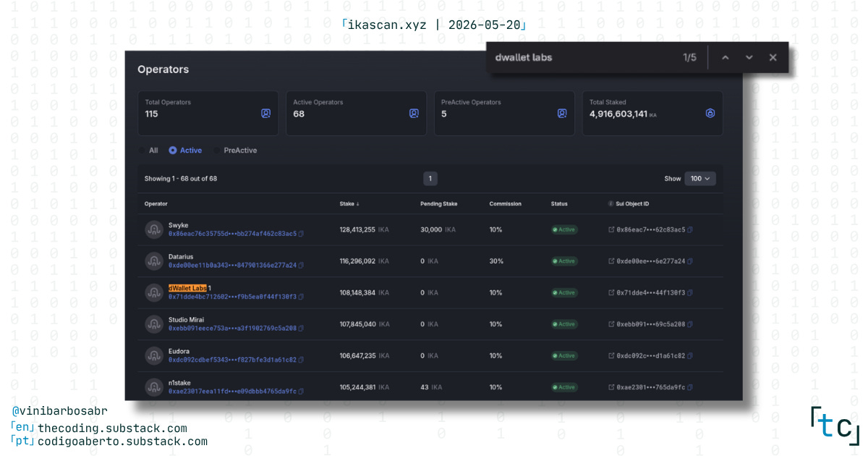868x456 pixels.
Task: Click the n1stake operator avatar
Action: click(x=153, y=387)
